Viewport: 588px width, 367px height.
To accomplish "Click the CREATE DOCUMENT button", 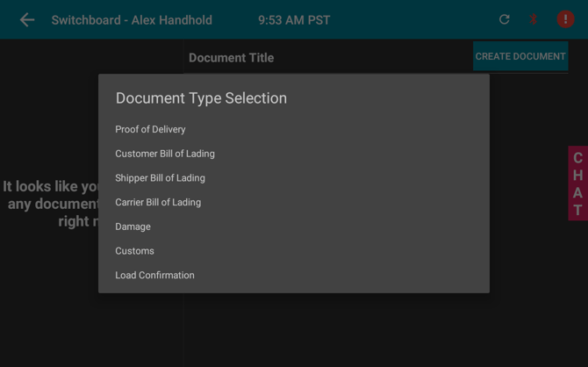I will [x=520, y=56].
